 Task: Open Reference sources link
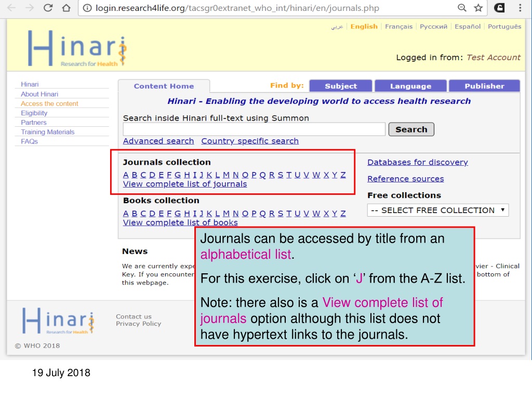[x=406, y=179]
